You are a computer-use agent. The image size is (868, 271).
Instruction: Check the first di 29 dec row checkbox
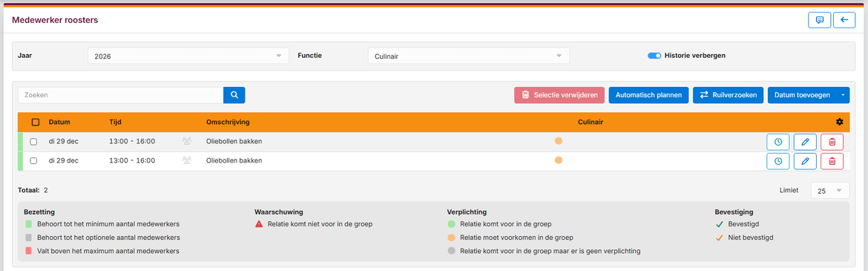coord(33,141)
